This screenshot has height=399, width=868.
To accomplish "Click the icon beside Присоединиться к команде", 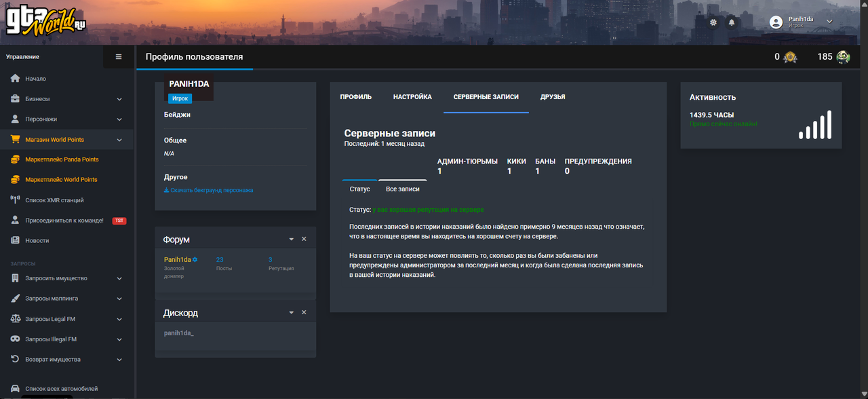I will 16,221.
